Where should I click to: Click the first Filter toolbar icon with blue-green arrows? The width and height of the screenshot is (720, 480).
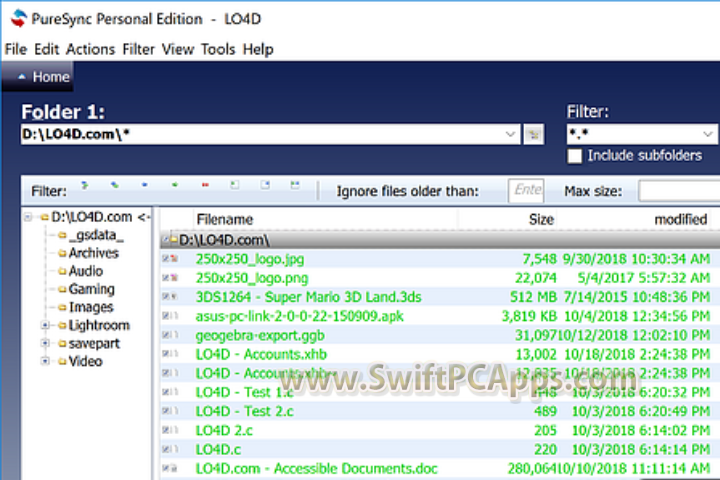point(84,185)
